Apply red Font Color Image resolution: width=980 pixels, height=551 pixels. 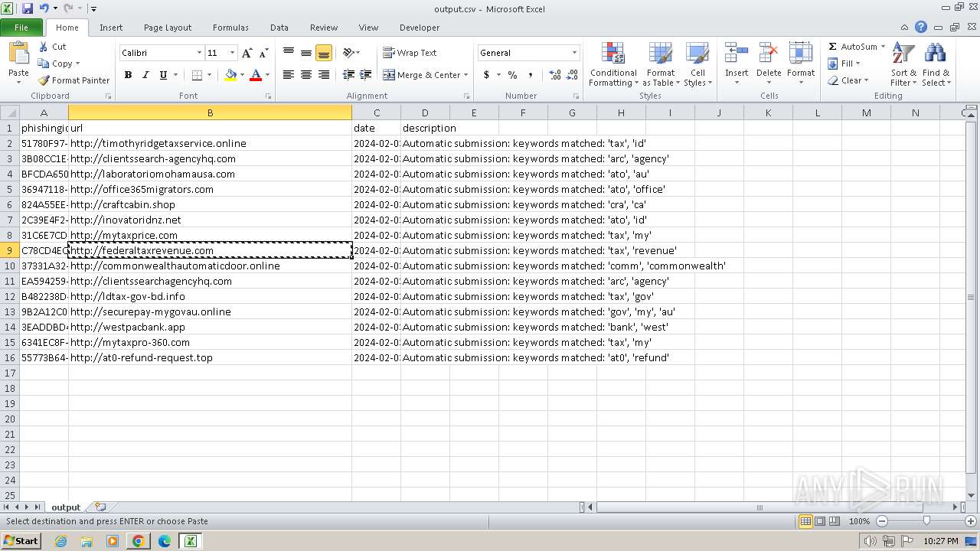pyautogui.click(x=256, y=75)
